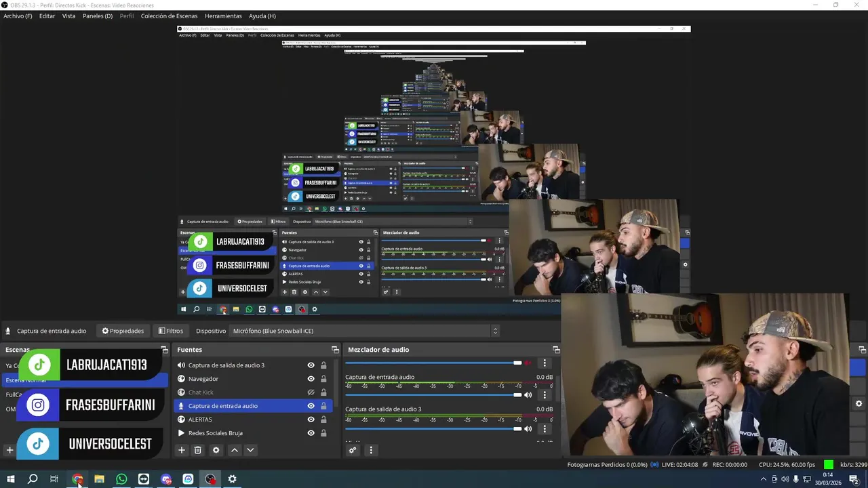Hide Redes Sociales Bruja source
Viewport: 868px width, 488px height.
[311, 433]
